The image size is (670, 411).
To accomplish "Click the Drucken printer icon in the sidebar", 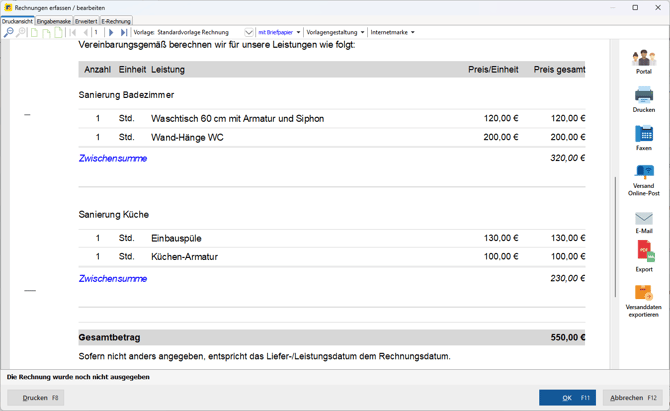I will 644,100.
